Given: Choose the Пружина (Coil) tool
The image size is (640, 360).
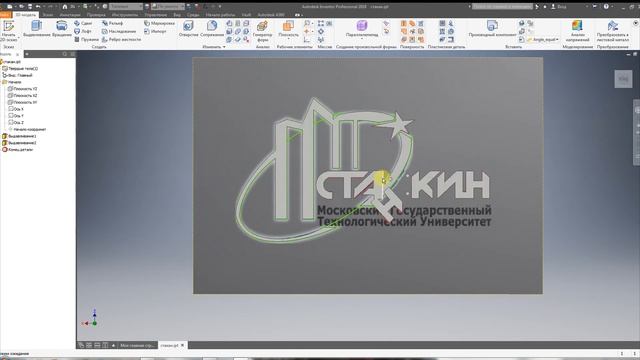Looking at the screenshot, I should click(x=86, y=39).
